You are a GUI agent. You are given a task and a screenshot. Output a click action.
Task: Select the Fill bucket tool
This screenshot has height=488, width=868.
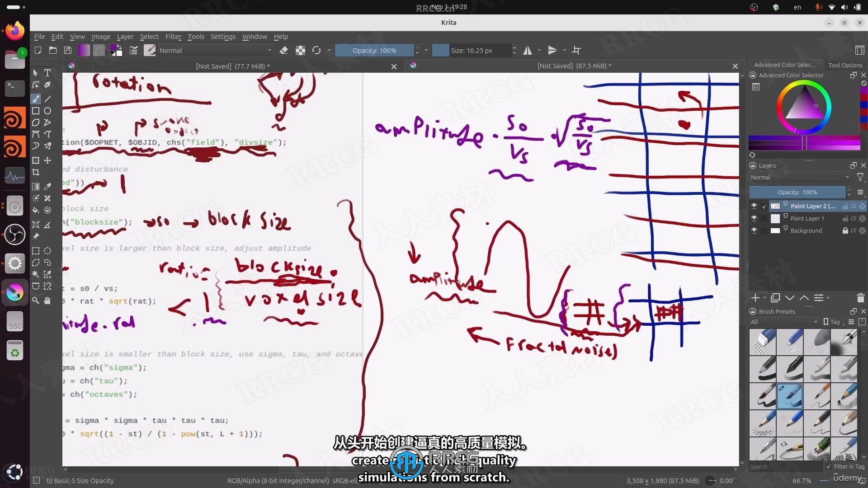[x=36, y=210]
